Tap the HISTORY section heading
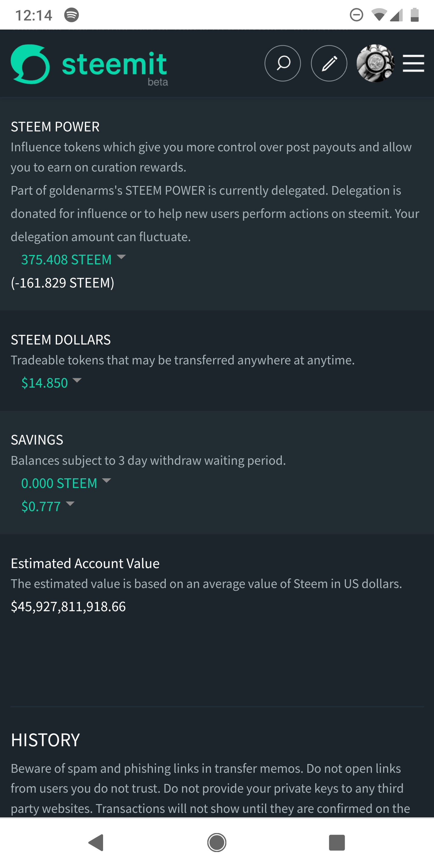Screen dimensions: 434x868 click(x=46, y=740)
